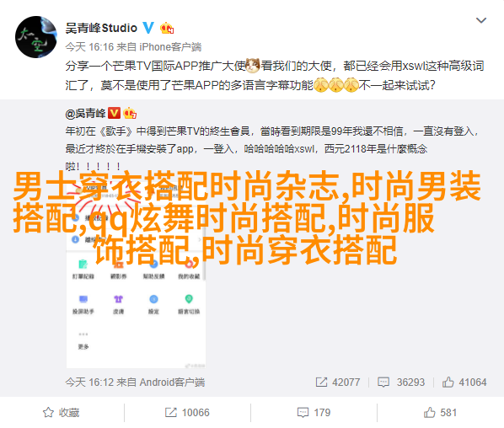Click the blue V verification badge
Screen dimensions: 504x428
pyautogui.click(x=148, y=28)
